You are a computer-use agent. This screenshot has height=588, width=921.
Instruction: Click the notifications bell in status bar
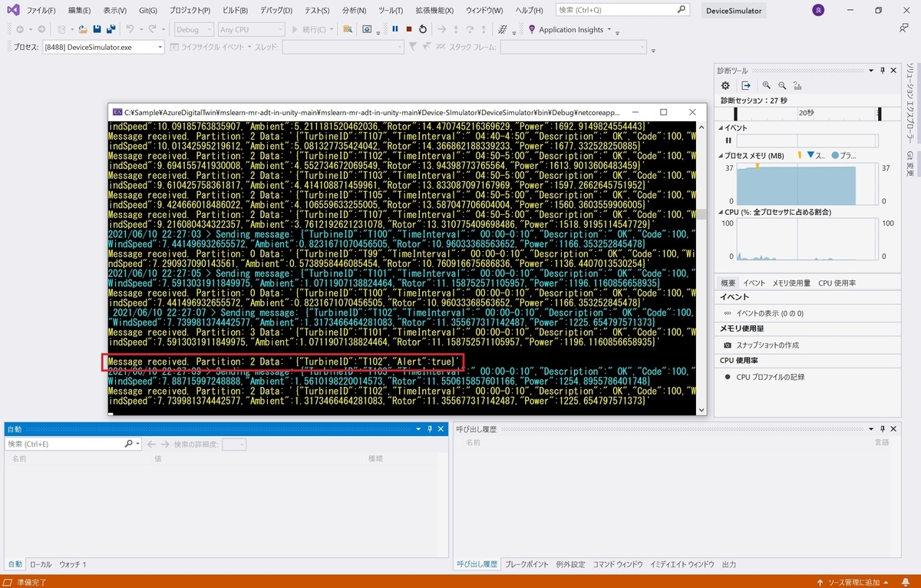point(907,582)
